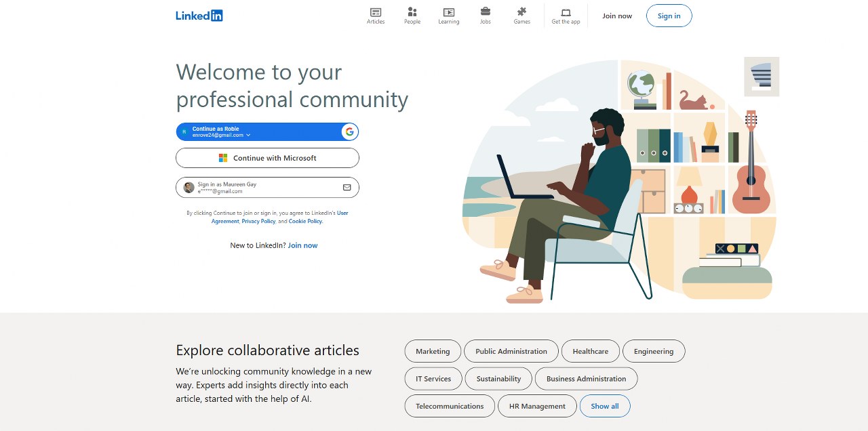
Task: Click the LinkedIn logo
Action: coord(199,16)
